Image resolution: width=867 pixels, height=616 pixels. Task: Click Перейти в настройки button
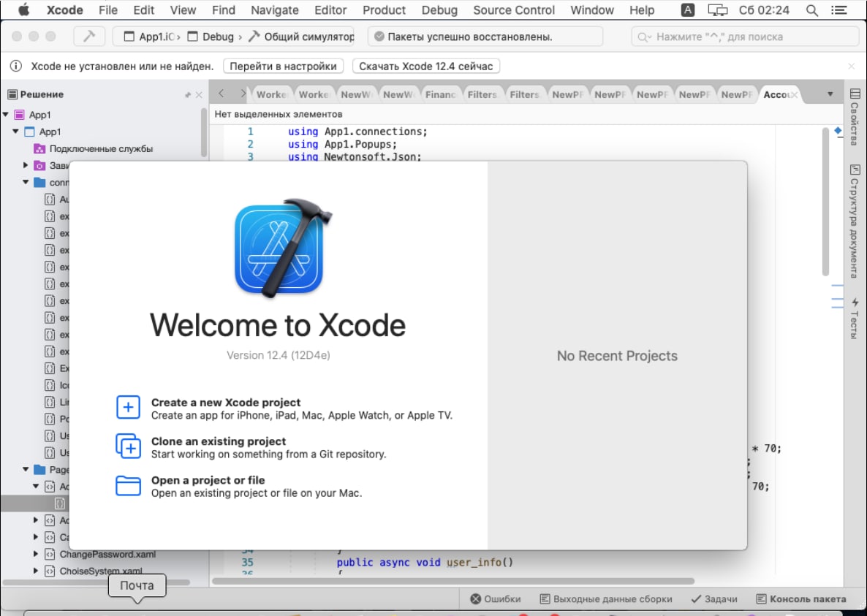(x=283, y=66)
